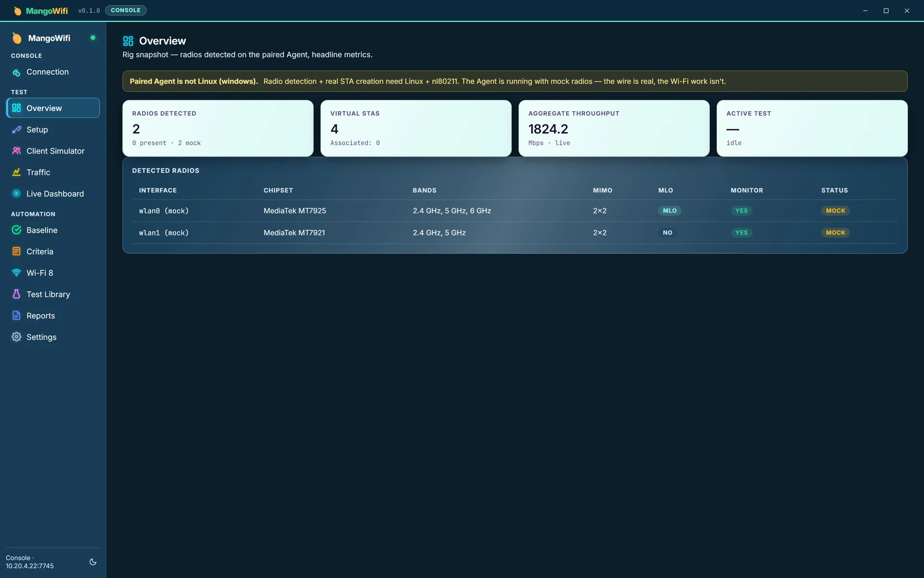The image size is (924, 578).
Task: Click the MediaTek MT7921 chipset cell
Action: pos(294,233)
